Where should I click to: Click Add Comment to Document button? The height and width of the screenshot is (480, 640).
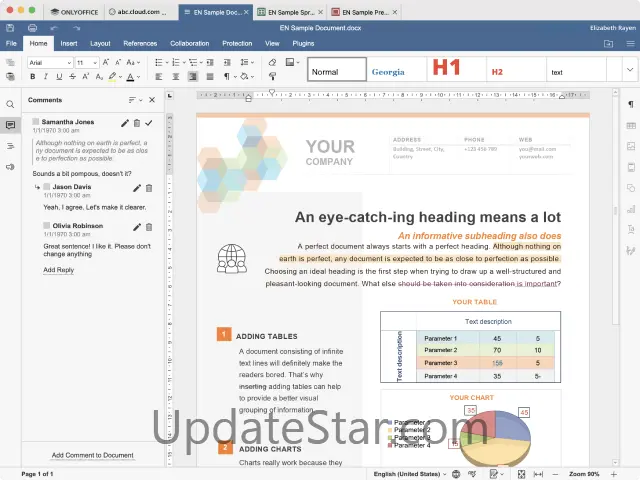click(x=92, y=455)
